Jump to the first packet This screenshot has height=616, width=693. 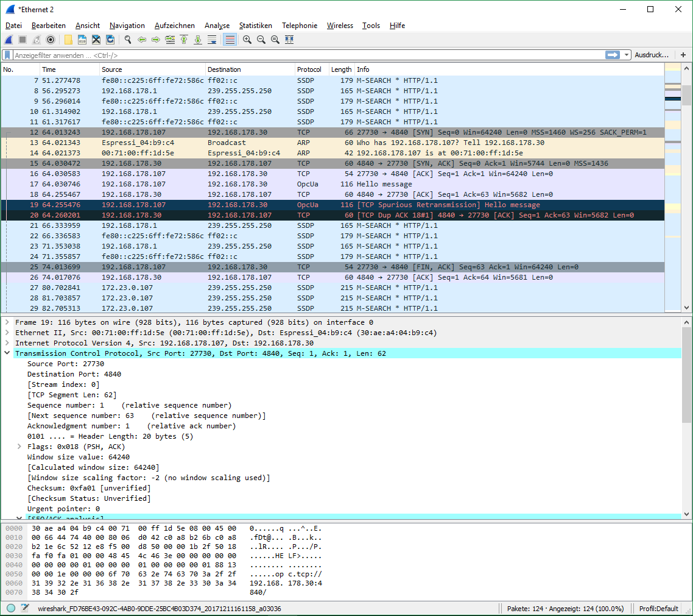[185, 40]
